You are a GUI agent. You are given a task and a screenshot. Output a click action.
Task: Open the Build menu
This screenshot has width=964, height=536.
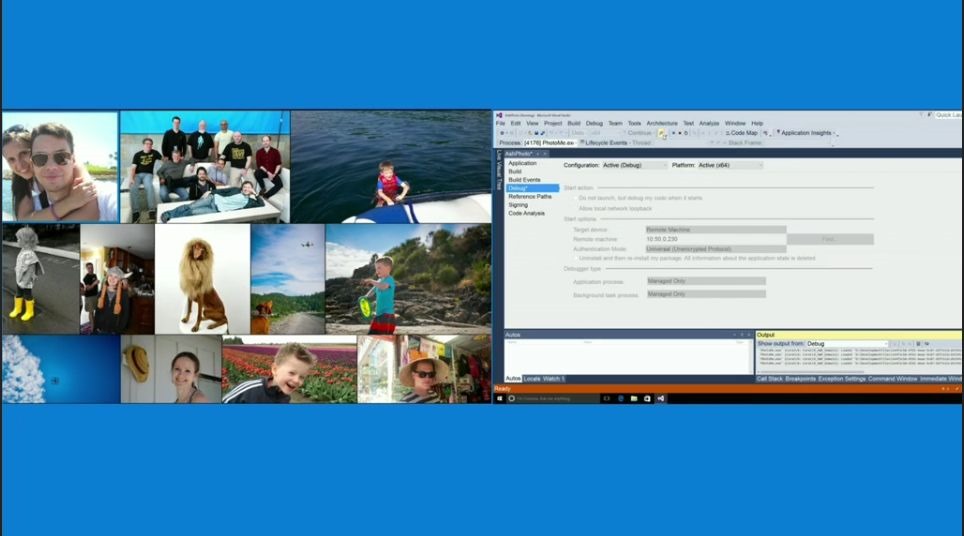pyautogui.click(x=574, y=124)
